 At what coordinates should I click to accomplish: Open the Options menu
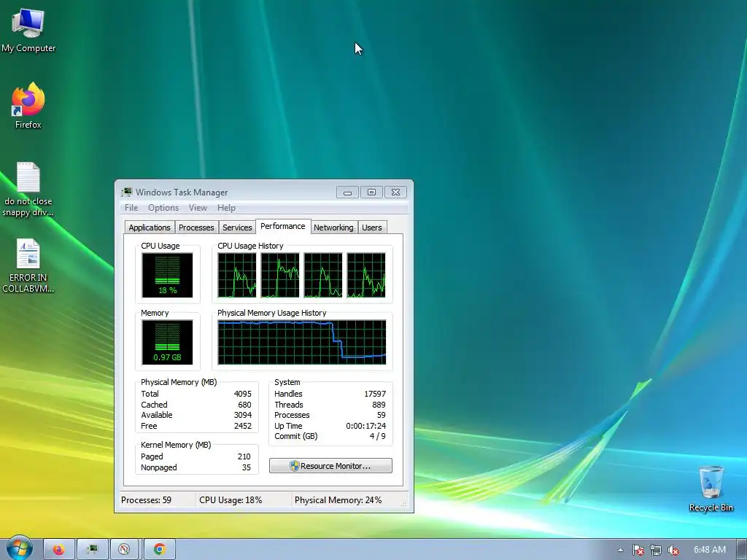point(163,208)
